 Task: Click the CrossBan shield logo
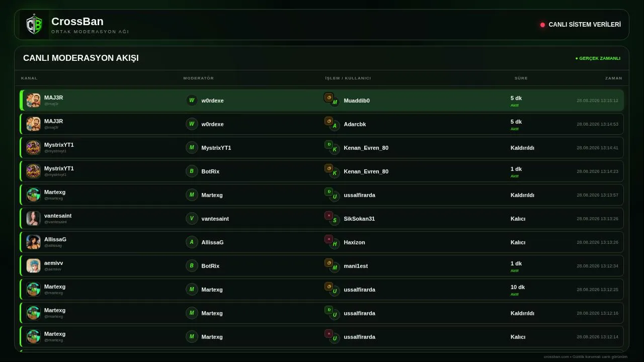34,25
